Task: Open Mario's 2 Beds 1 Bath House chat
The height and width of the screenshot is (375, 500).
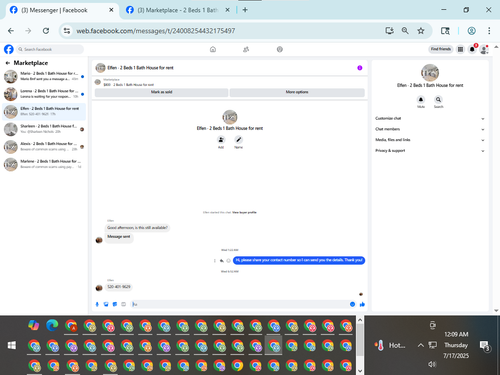Action: 44,76
